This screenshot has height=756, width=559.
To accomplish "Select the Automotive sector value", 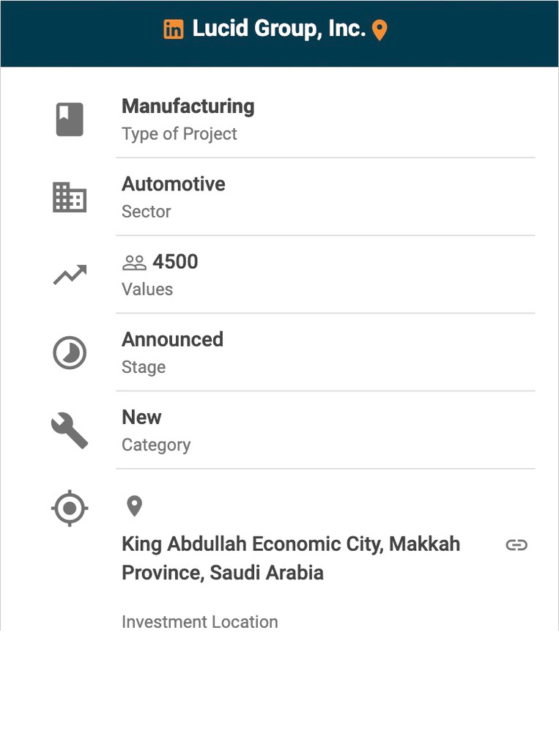I will pos(173,184).
